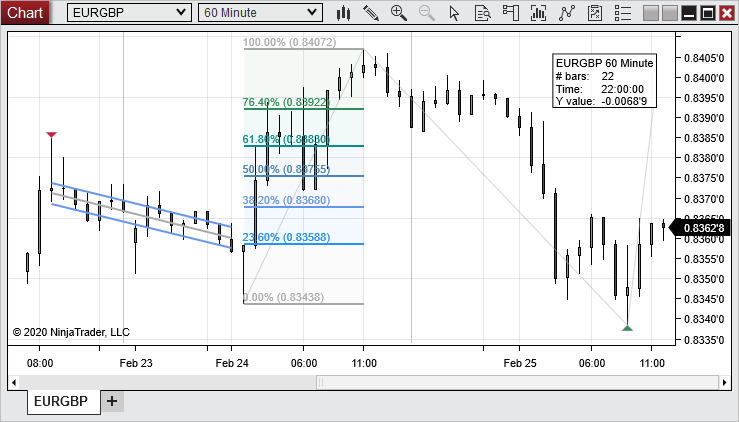Viewport: 739px width, 422px height.
Task: Select the drawing tools pencil icon
Action: (371, 13)
